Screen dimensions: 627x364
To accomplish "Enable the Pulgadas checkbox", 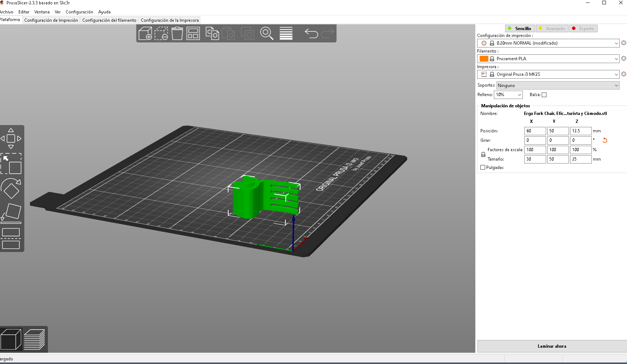I will point(483,167).
